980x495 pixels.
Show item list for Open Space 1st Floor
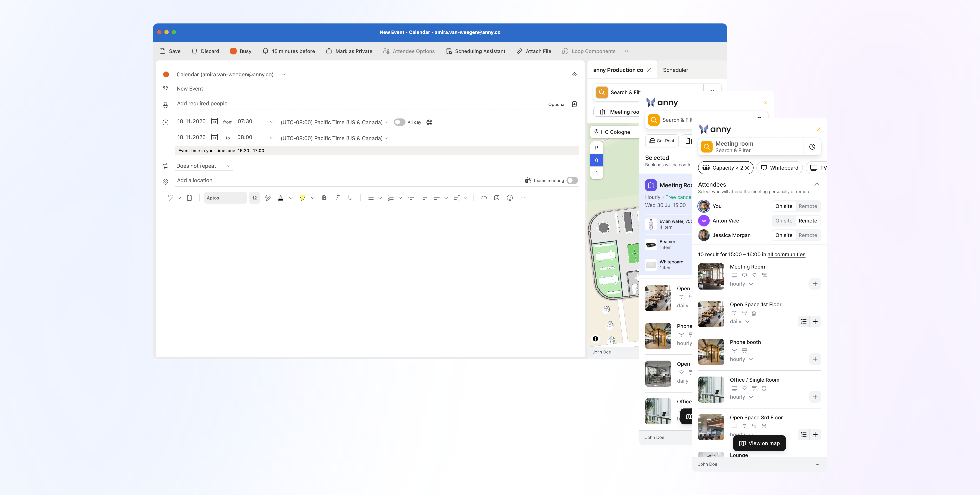pos(804,321)
